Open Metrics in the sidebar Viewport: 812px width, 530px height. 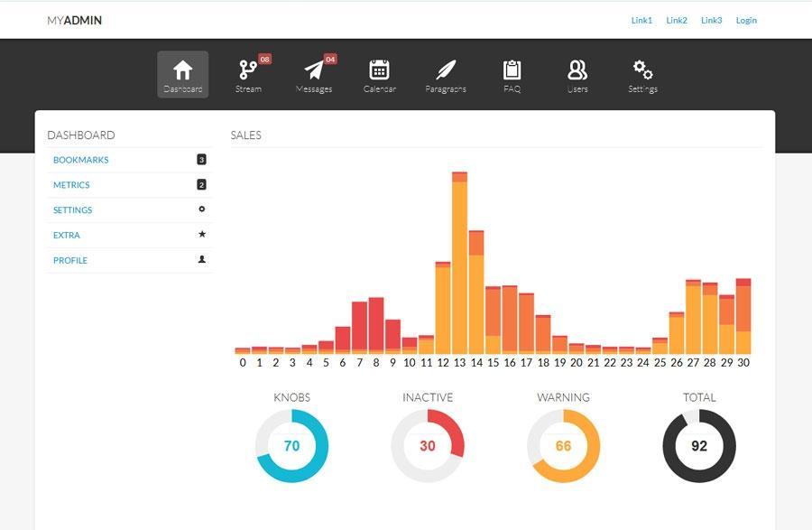click(x=71, y=185)
